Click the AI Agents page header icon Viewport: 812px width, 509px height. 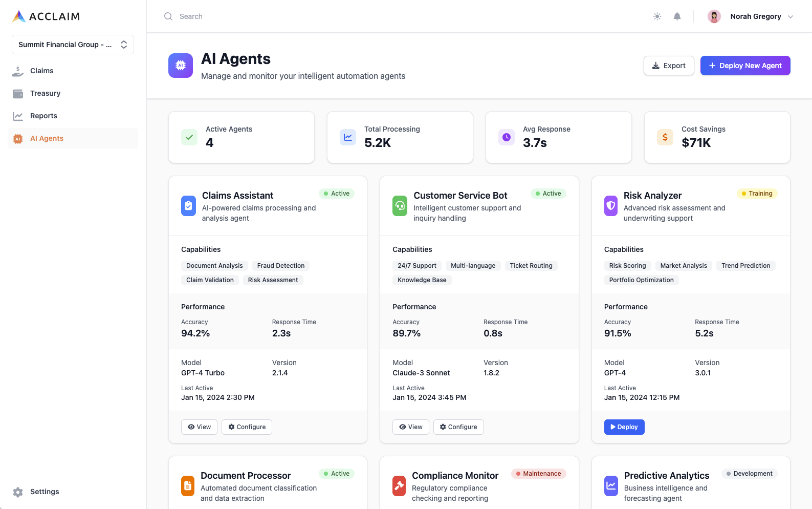181,66
